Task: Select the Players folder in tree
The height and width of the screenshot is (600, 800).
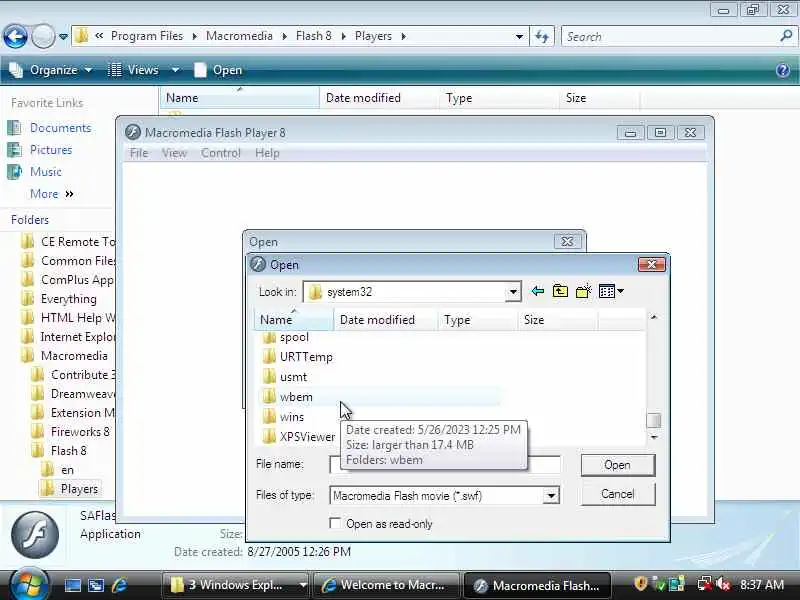Action: click(x=70, y=489)
